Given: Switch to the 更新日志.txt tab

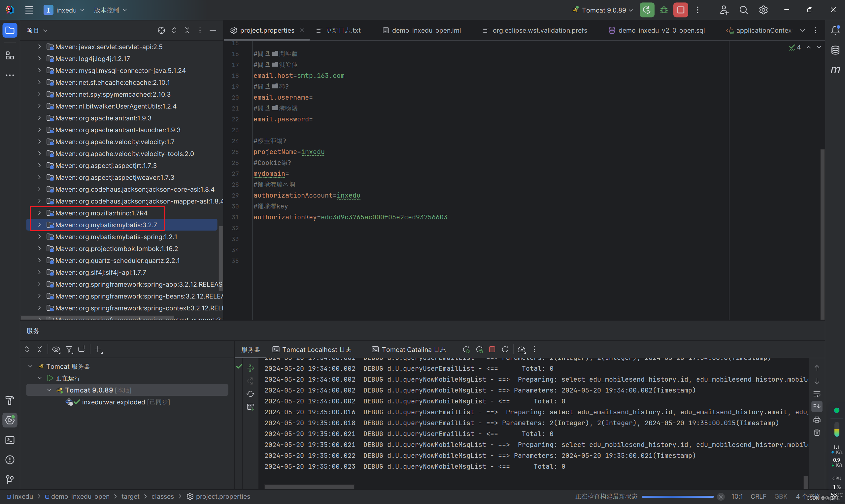Looking at the screenshot, I should (x=338, y=31).
